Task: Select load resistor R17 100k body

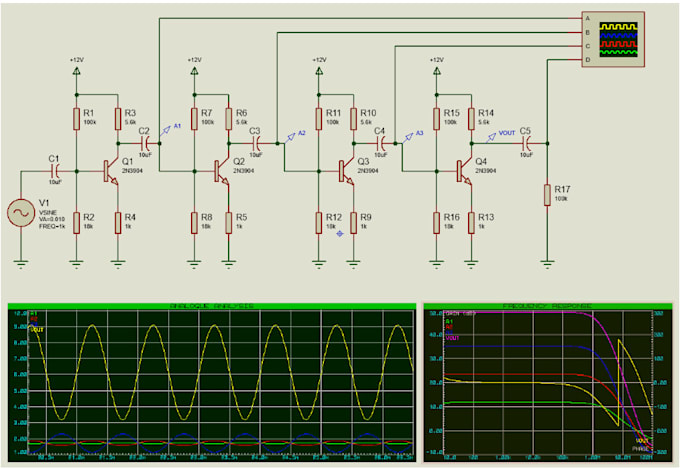Action: (x=547, y=195)
